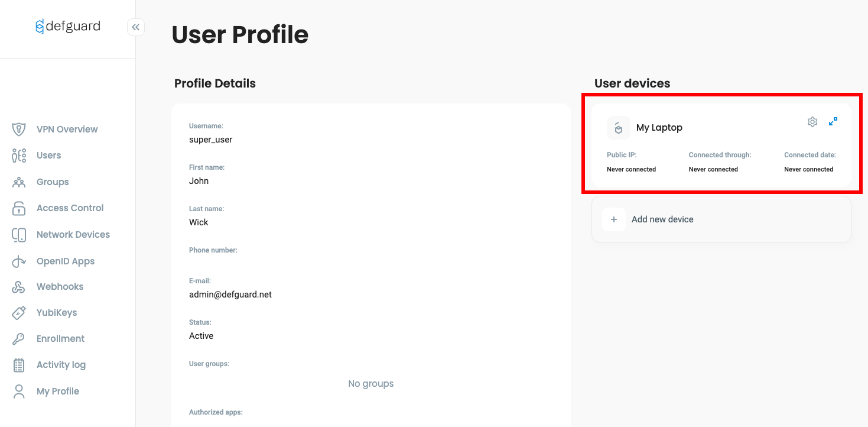The width and height of the screenshot is (868, 427).
Task: Click the My Laptop device icon
Action: coord(618,128)
